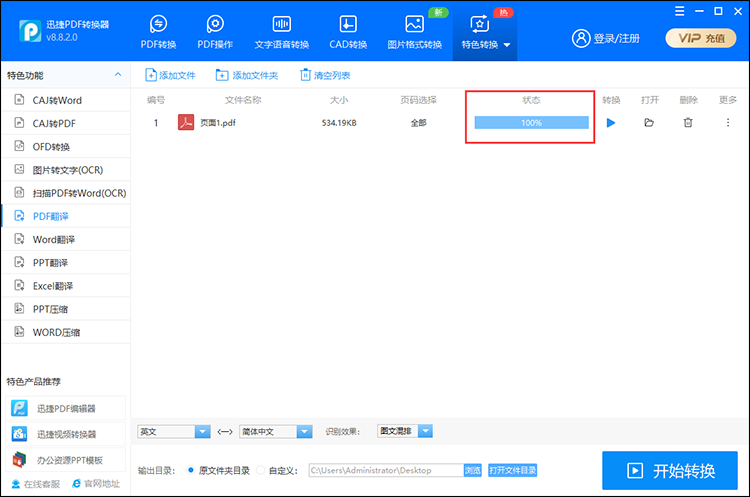
Task: Select CAJ转Word in sidebar
Action: (66, 100)
